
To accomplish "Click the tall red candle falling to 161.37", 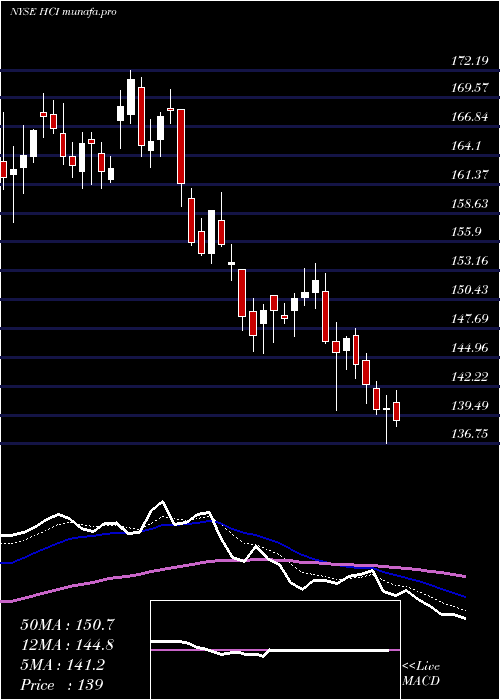I will pos(181,146).
